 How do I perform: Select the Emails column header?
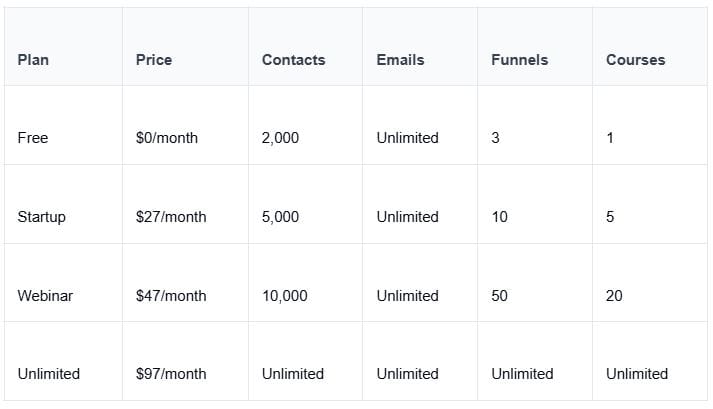click(x=400, y=60)
